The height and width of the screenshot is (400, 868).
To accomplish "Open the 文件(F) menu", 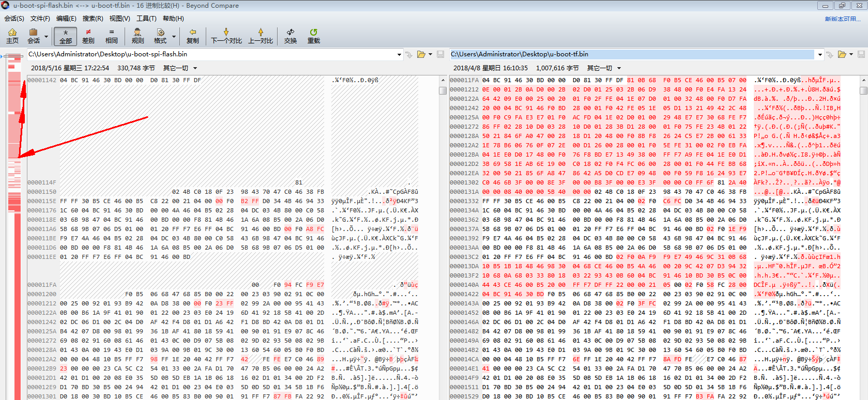I will pyautogui.click(x=40, y=19).
